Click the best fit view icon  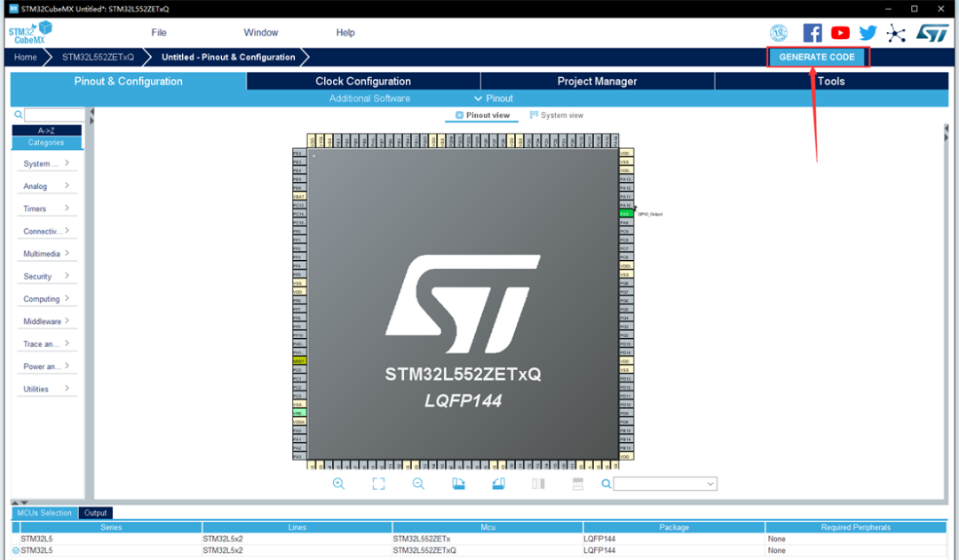(x=378, y=483)
